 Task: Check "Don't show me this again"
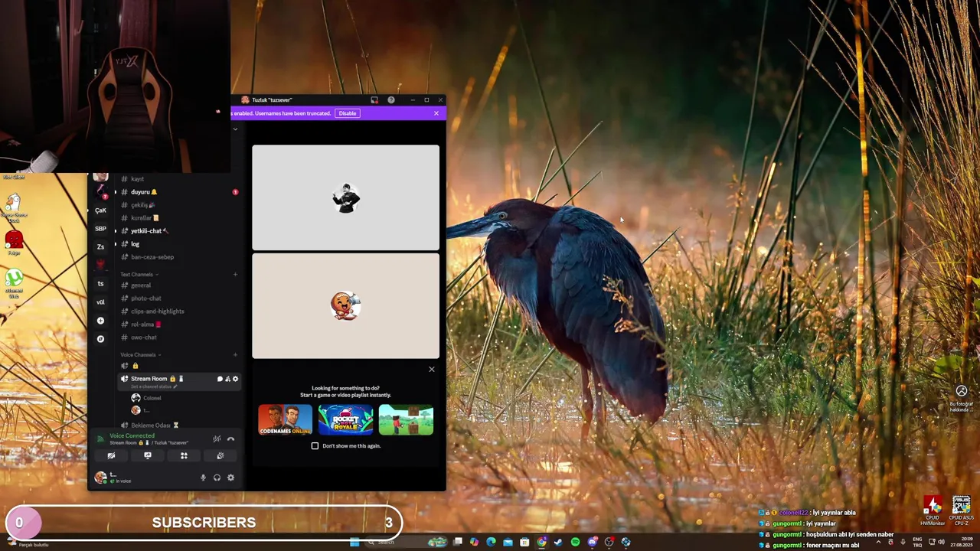point(315,445)
